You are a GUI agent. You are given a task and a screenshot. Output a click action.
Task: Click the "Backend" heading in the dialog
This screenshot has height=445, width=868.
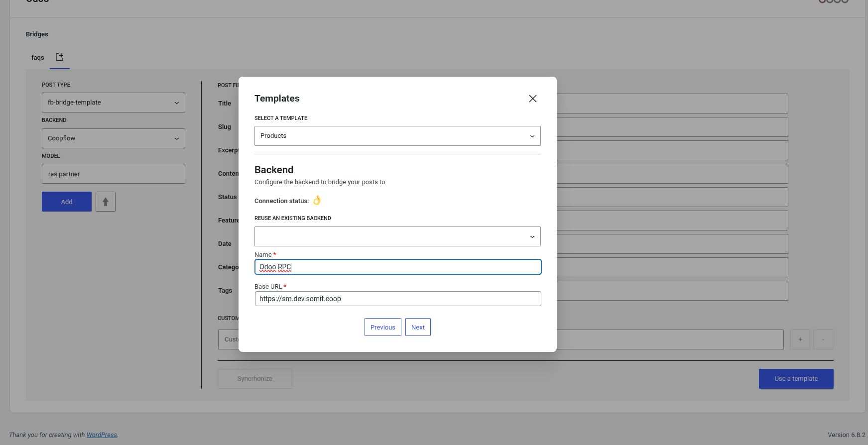coord(274,170)
